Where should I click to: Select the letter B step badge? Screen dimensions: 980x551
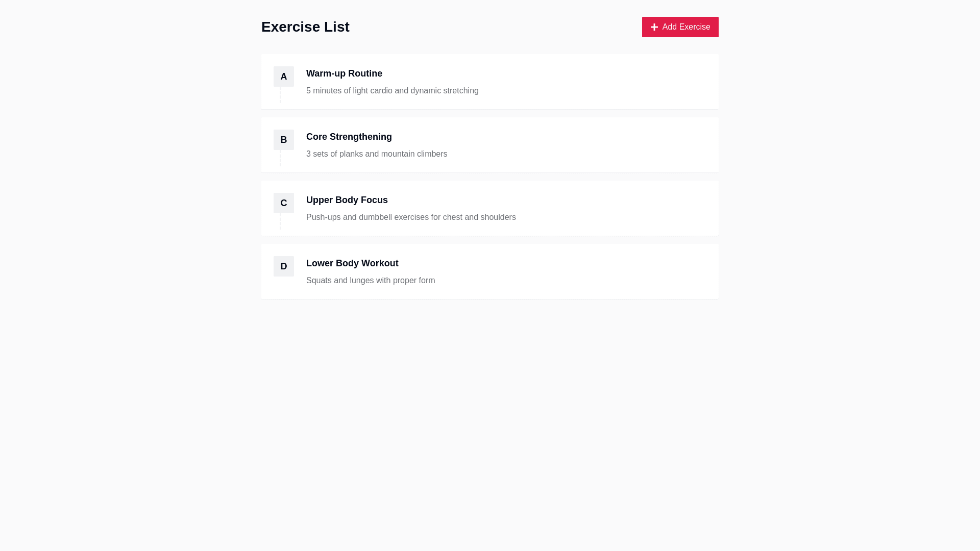pyautogui.click(x=284, y=140)
